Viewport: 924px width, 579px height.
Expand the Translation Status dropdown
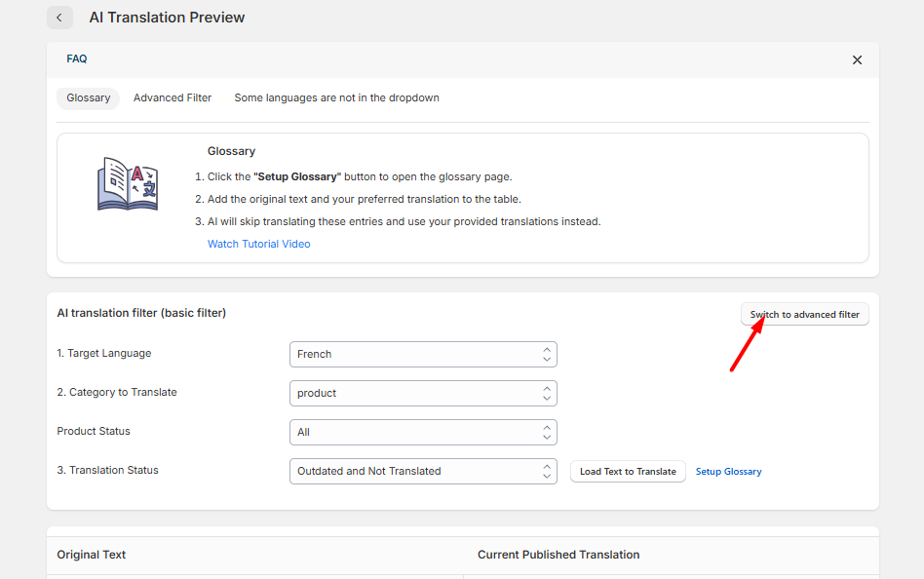pos(423,472)
